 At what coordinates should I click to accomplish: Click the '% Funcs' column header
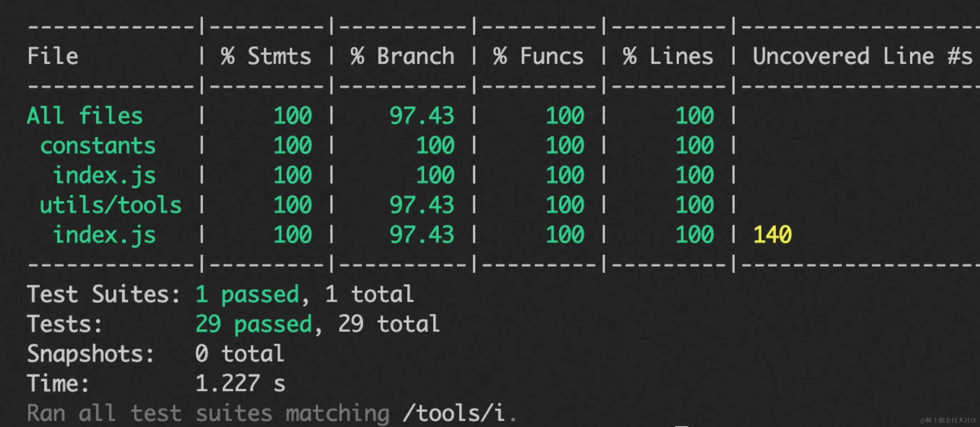click(x=538, y=56)
